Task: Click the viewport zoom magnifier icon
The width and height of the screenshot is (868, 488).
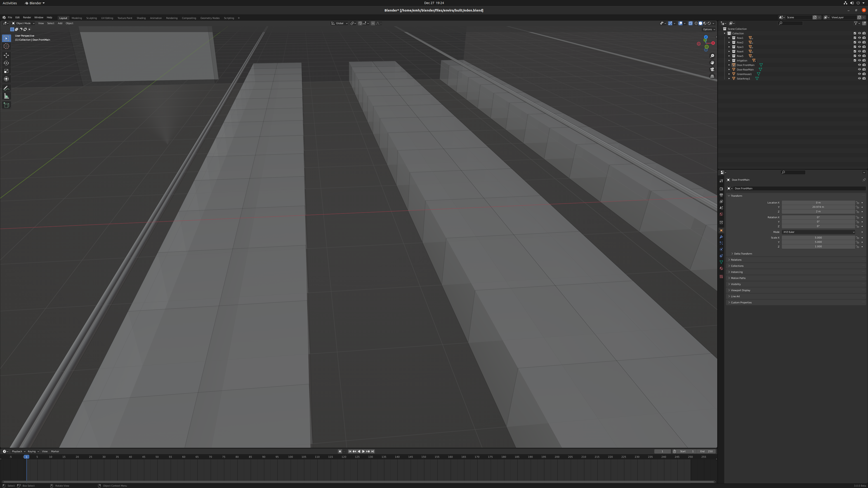Action: coord(712,56)
